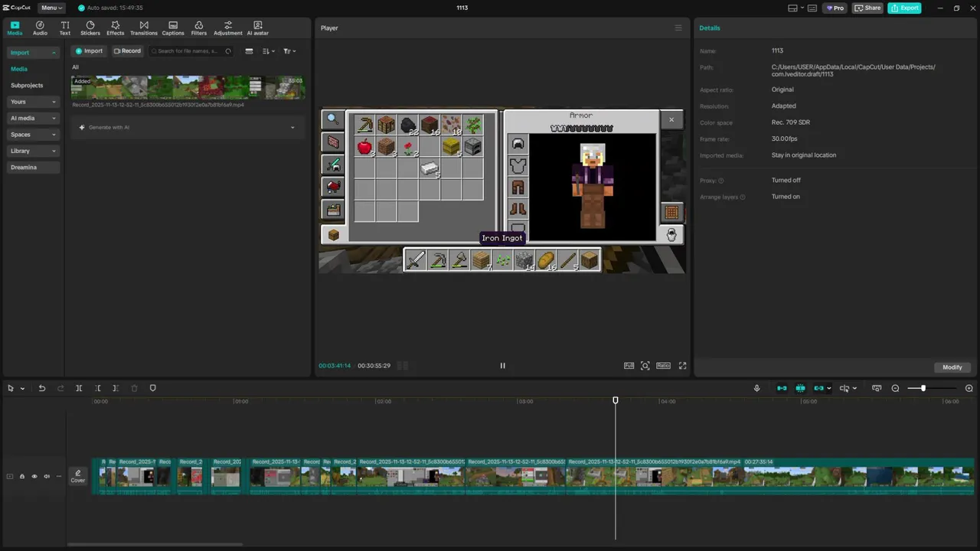This screenshot has height=551, width=980.
Task: Switch media list view layout icon
Action: pyautogui.click(x=249, y=51)
